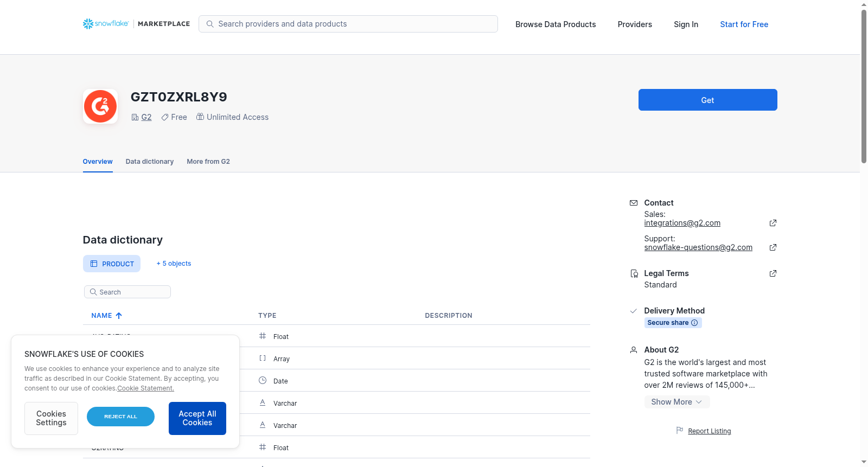Open the Cookie Statement link
The width and height of the screenshot is (868, 467).
145,388
